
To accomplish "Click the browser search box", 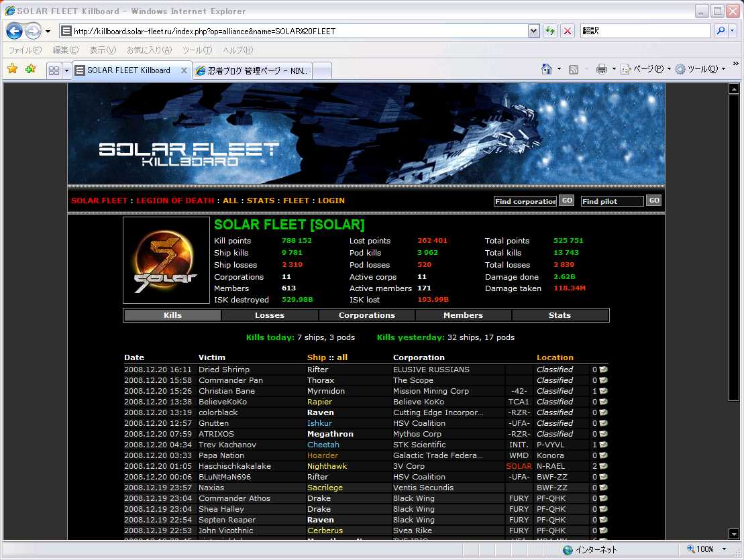I will tap(645, 31).
